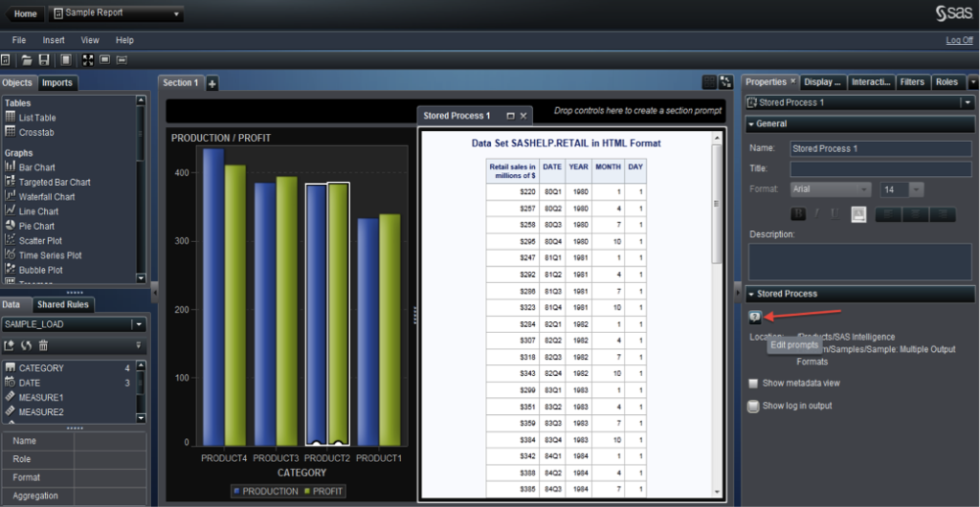Click the Name input field
This screenshot has width=980, height=507.
pyautogui.click(x=880, y=148)
